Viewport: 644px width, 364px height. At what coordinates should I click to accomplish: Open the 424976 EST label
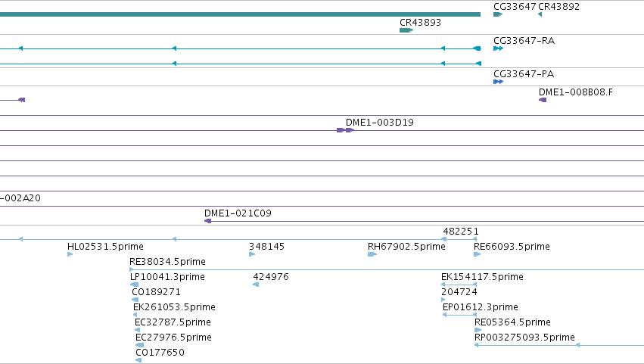[x=271, y=277]
